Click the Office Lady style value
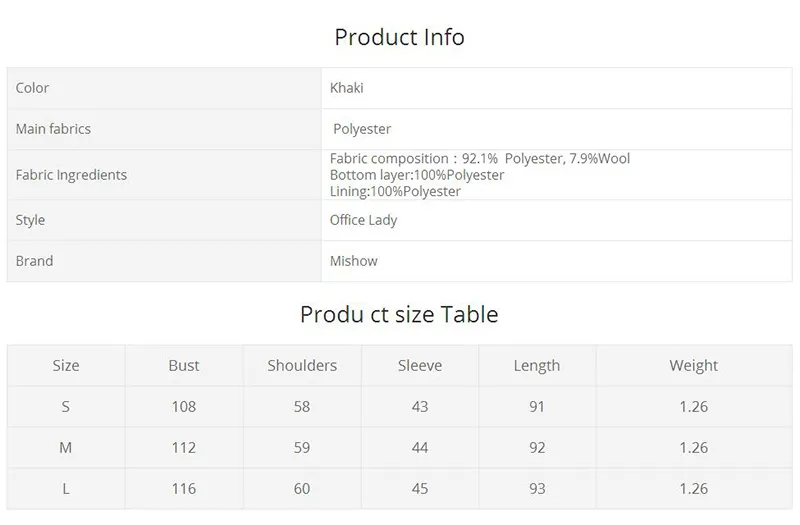The width and height of the screenshot is (800, 525). click(363, 220)
